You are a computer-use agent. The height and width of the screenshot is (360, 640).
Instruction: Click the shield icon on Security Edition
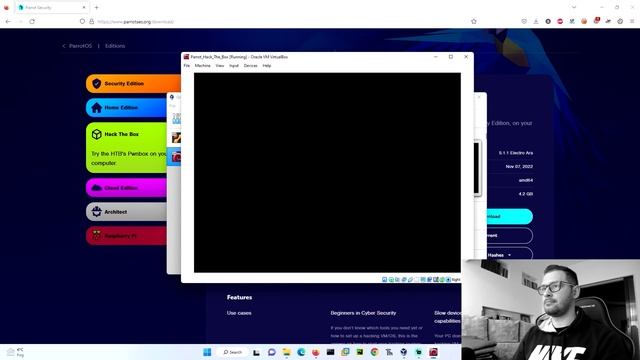pos(96,84)
